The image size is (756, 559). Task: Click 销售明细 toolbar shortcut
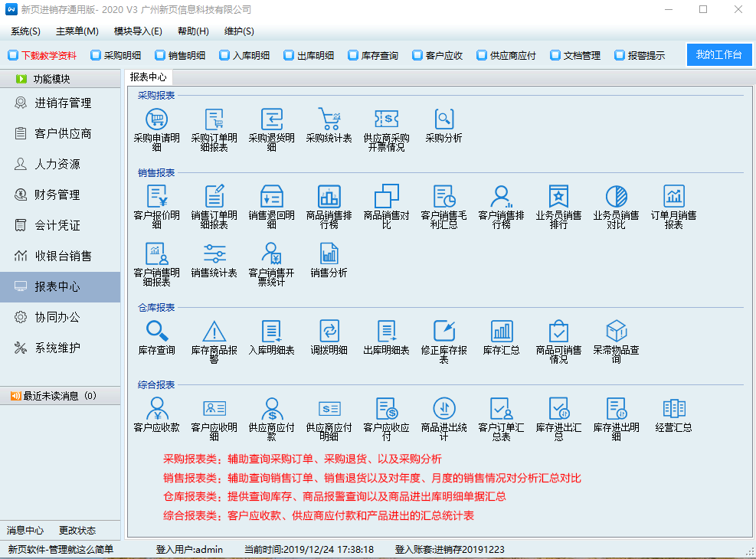click(x=180, y=55)
